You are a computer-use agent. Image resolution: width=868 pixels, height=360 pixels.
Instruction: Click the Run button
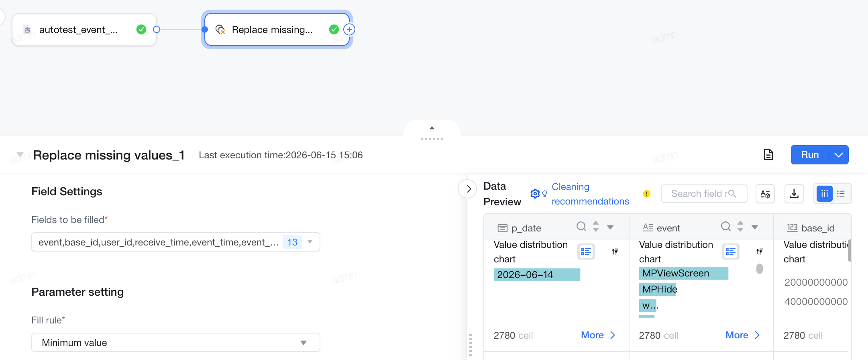810,155
